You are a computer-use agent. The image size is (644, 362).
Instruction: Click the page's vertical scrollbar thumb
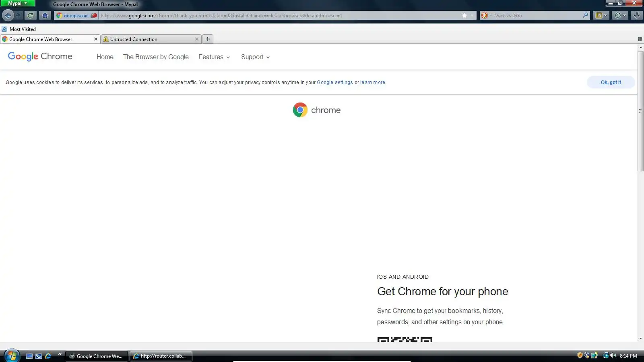point(640,111)
